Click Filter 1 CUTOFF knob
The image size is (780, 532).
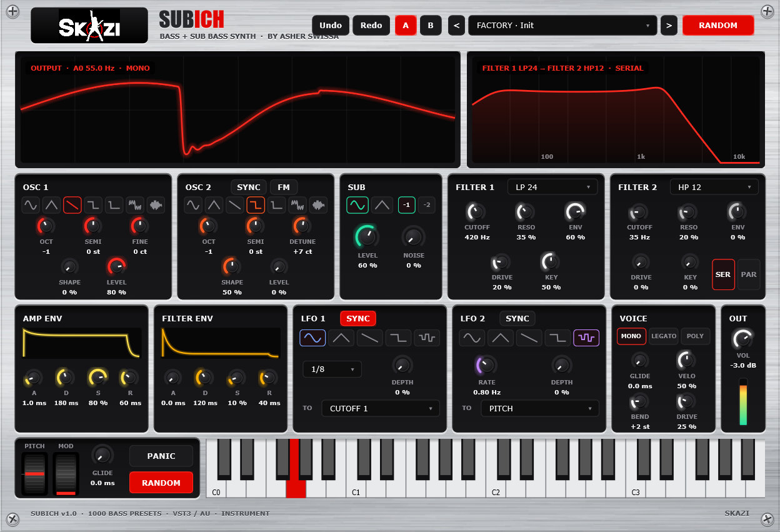477,211
